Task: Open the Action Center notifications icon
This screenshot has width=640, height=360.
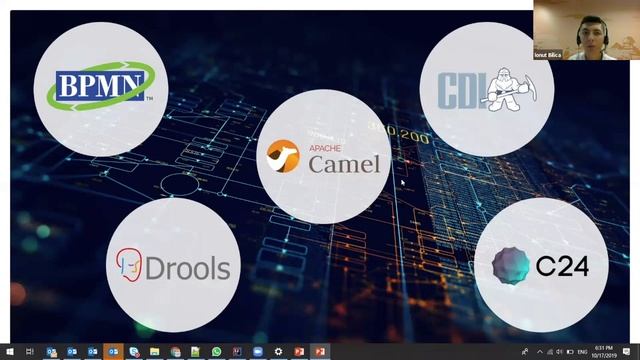Action: [627, 351]
